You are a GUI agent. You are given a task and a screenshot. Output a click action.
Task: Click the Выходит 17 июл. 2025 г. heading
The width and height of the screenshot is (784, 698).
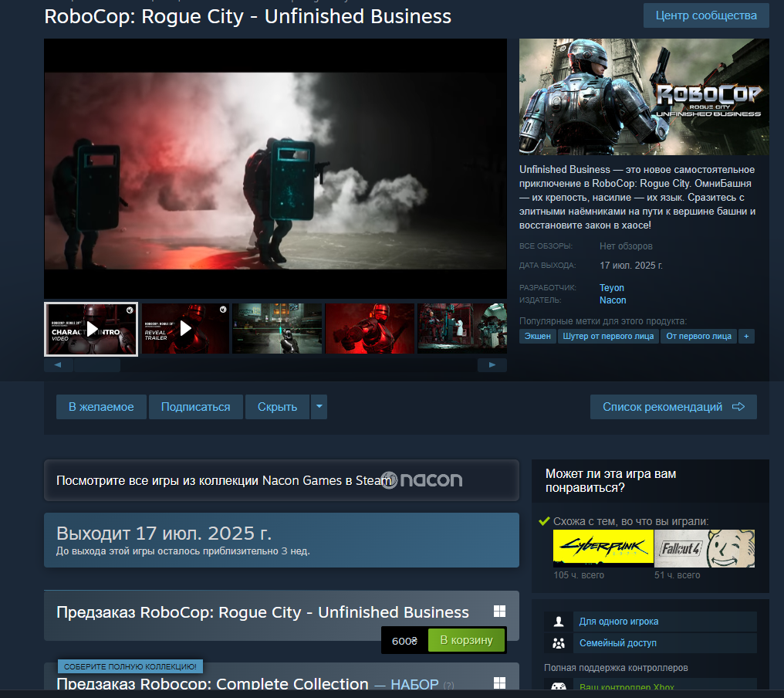(164, 534)
